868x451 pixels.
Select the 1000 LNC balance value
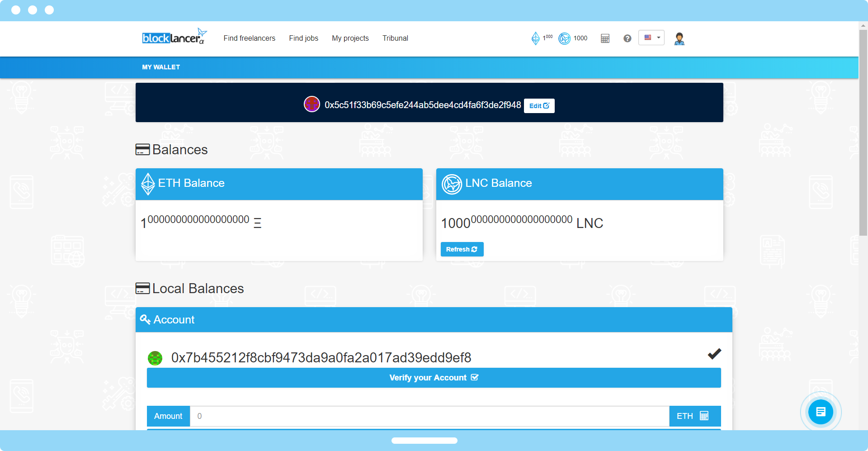click(522, 222)
